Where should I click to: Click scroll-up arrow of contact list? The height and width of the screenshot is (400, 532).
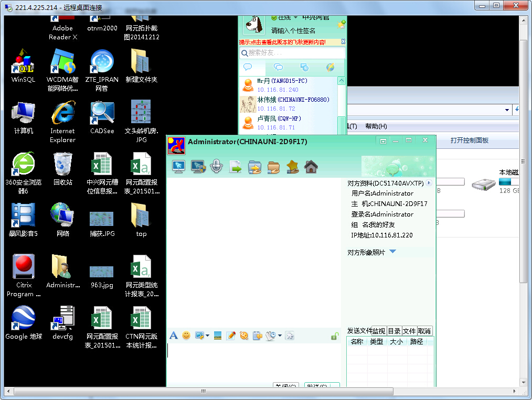tap(342, 81)
